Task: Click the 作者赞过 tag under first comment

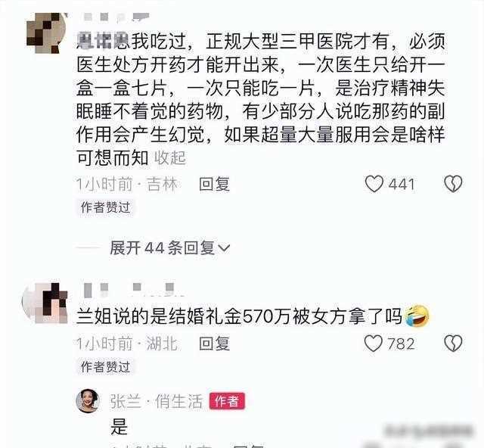Action: click(x=105, y=207)
